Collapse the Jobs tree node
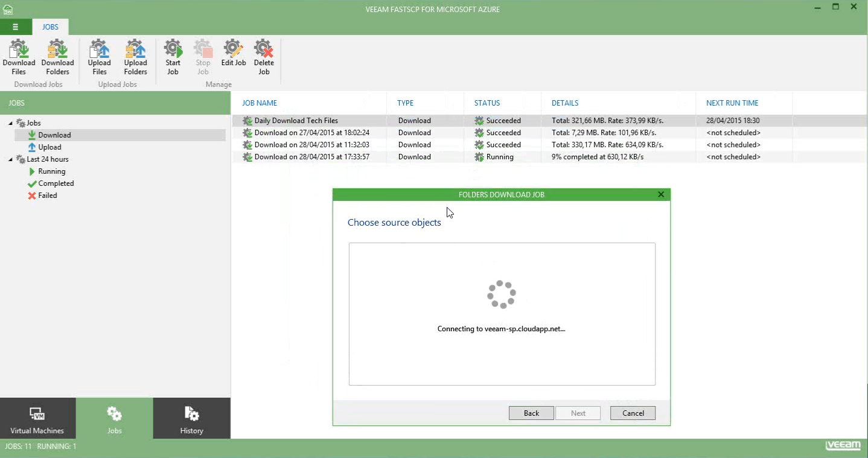 click(10, 123)
